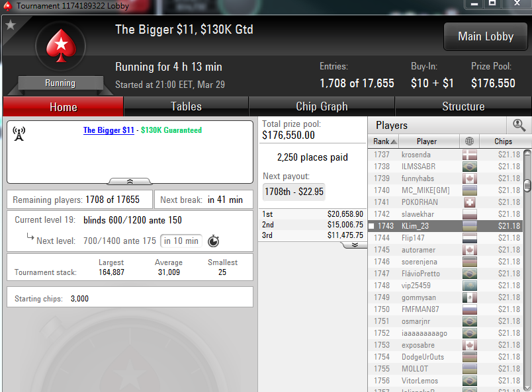
Task: Click the broadcast antenna icon
Action: (x=19, y=134)
